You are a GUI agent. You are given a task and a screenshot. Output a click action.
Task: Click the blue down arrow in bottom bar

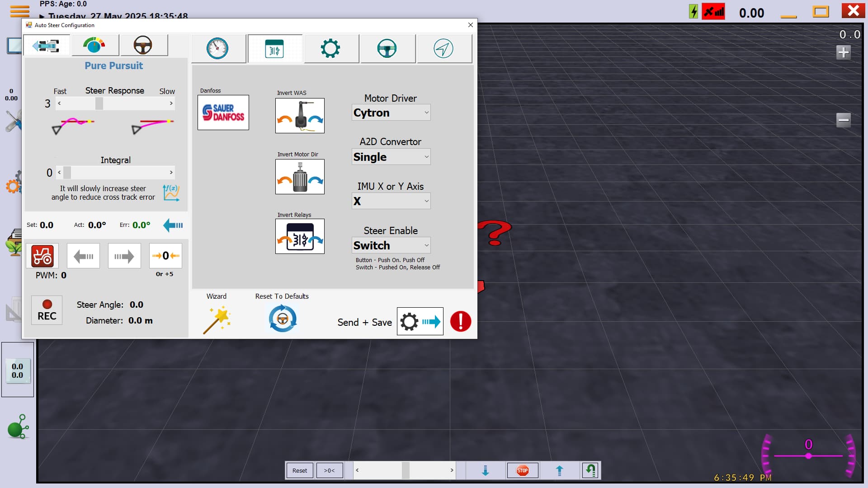coord(486,470)
